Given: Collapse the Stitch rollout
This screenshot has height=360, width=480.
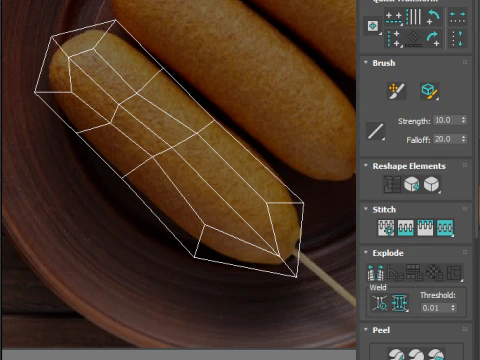Looking at the screenshot, I should click(366, 209).
